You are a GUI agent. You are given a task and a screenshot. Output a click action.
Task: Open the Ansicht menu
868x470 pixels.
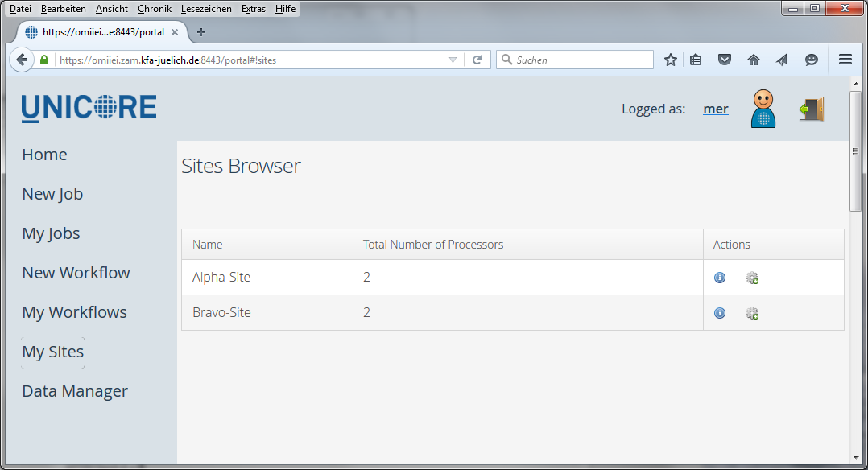click(x=111, y=9)
